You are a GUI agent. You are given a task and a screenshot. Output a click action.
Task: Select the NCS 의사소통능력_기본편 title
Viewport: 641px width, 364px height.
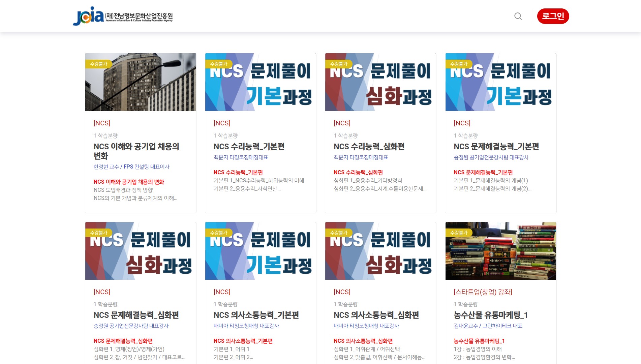(x=256, y=315)
